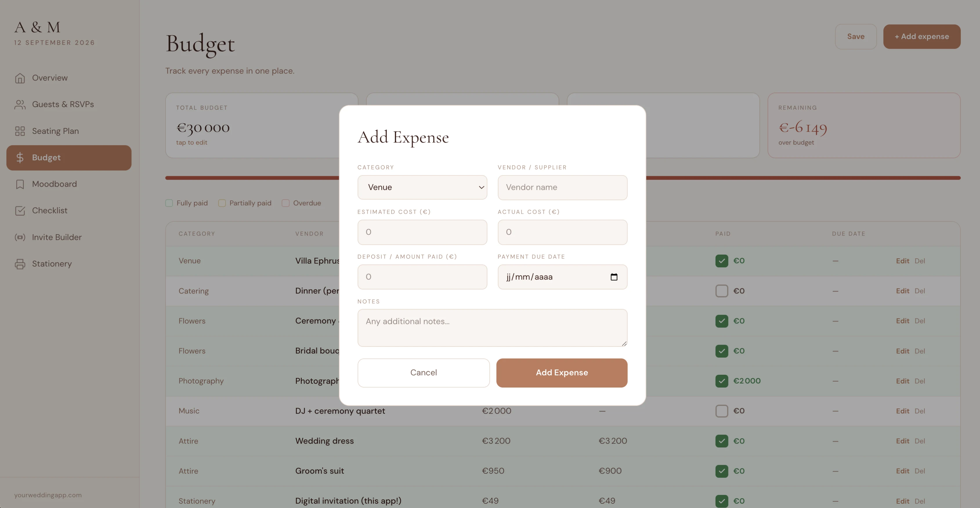The image size is (980, 508).
Task: Edit the Photography expense row
Action: pos(902,381)
